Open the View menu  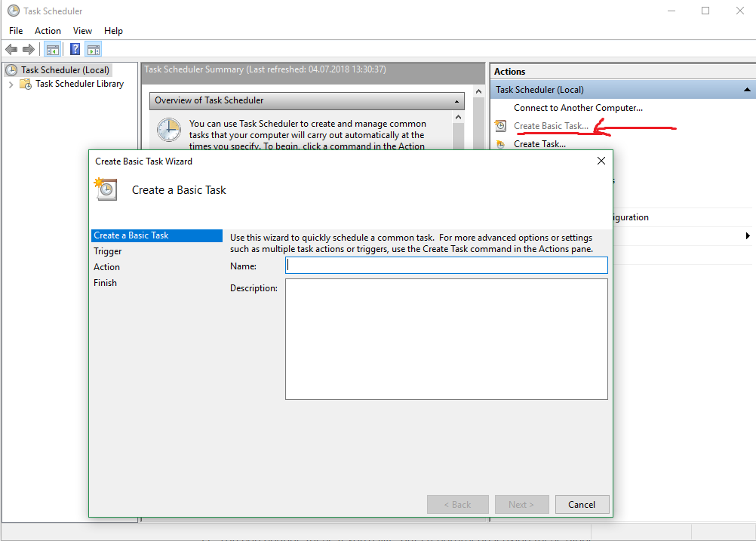[x=82, y=31]
